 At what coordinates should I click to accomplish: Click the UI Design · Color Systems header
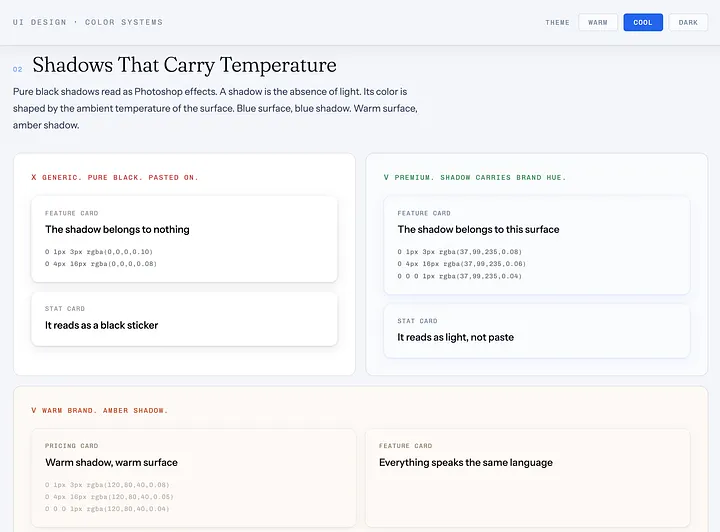pos(88,22)
